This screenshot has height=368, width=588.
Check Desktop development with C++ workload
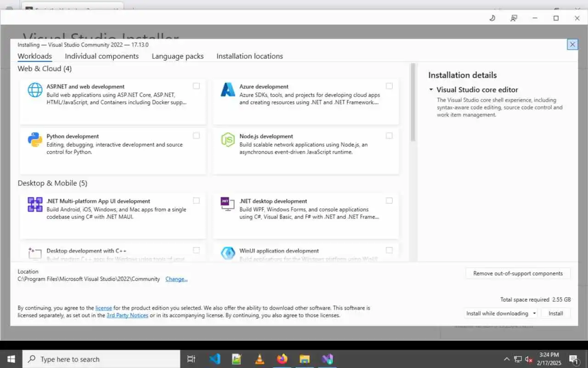coord(197,250)
